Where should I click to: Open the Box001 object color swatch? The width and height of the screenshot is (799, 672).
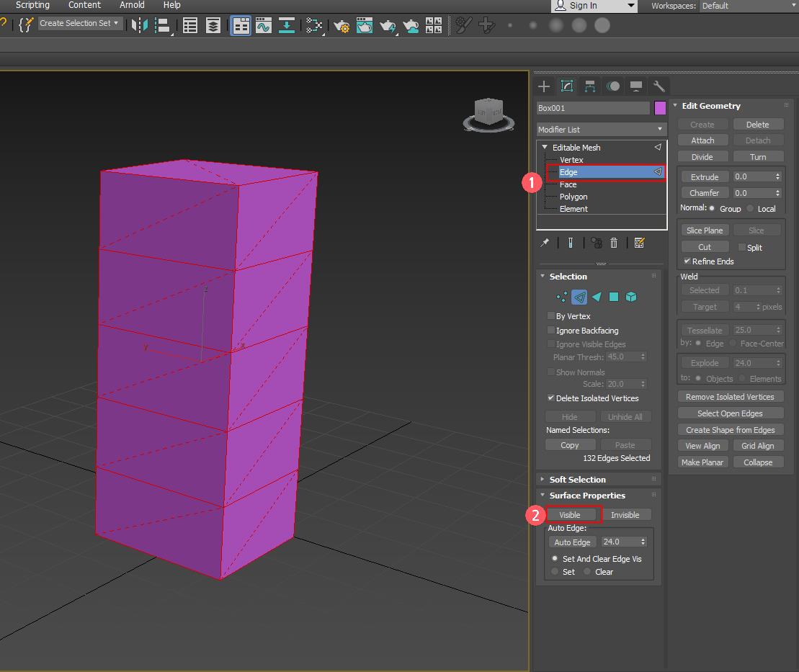660,108
